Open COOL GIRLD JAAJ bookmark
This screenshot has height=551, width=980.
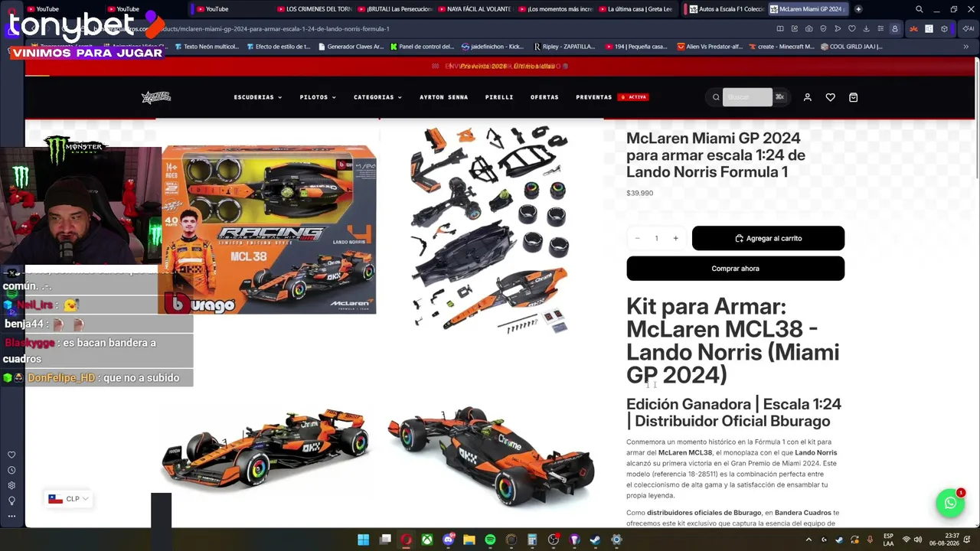pyautogui.click(x=851, y=47)
